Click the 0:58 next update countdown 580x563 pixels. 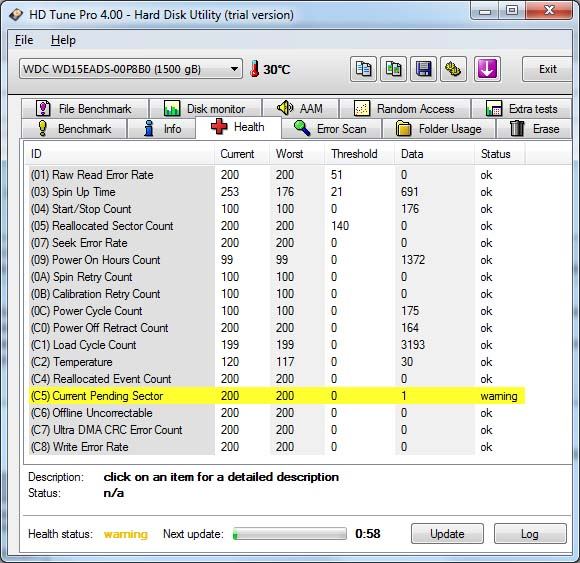pos(368,534)
